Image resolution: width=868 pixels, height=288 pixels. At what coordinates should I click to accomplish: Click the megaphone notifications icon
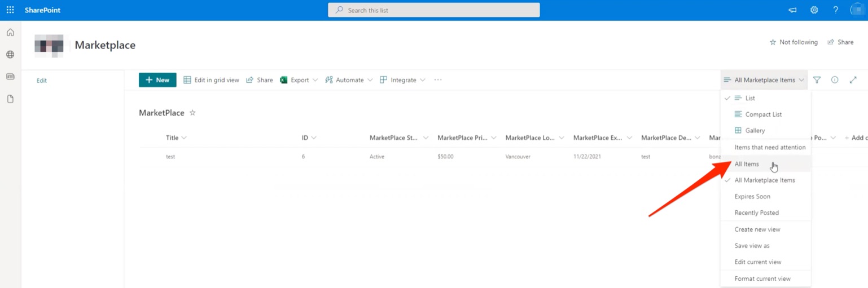[x=792, y=10]
